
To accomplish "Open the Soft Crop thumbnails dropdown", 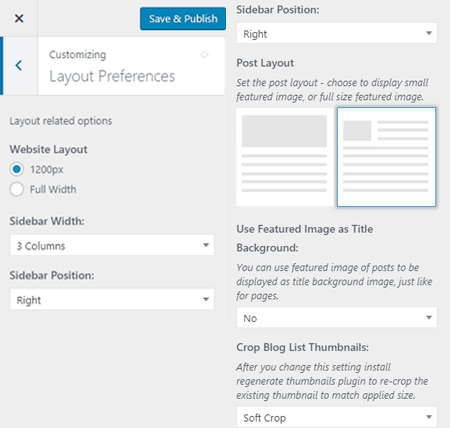I will tap(337, 417).
